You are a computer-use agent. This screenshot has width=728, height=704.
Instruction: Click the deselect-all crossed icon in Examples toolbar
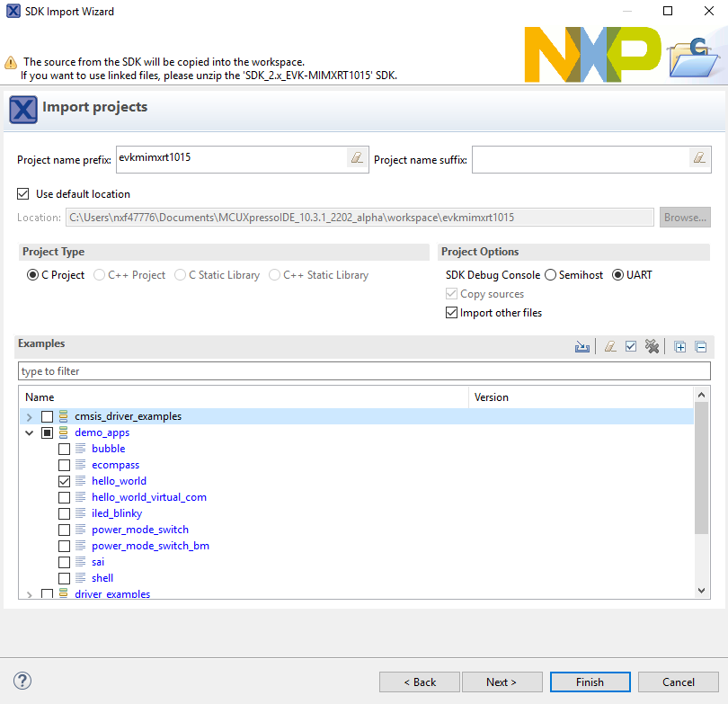(653, 347)
